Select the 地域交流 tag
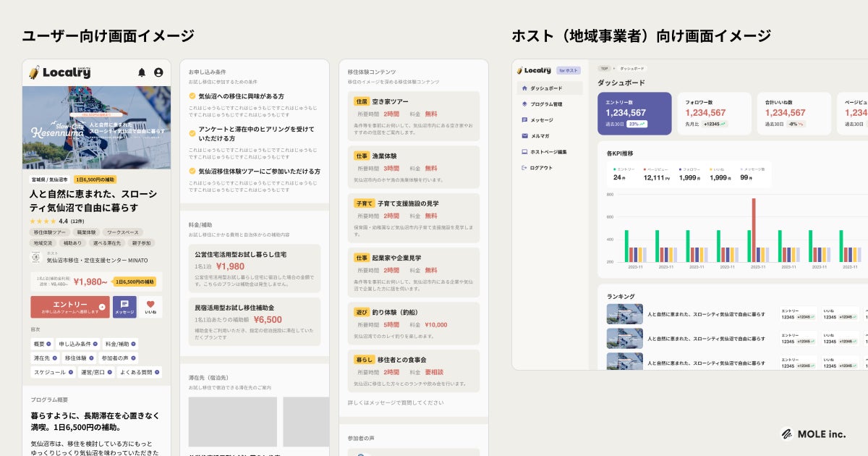The image size is (868, 456). coord(43,243)
